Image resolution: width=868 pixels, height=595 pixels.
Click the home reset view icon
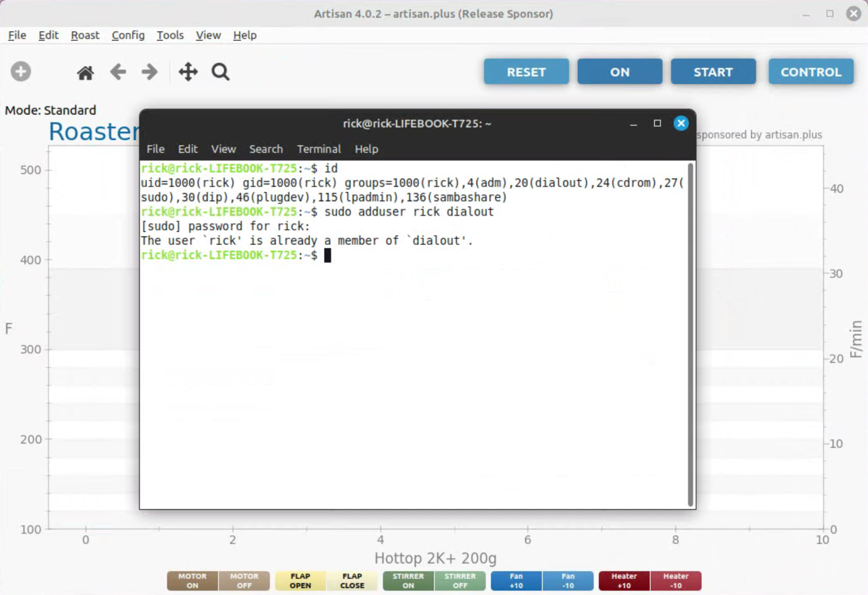tap(85, 72)
